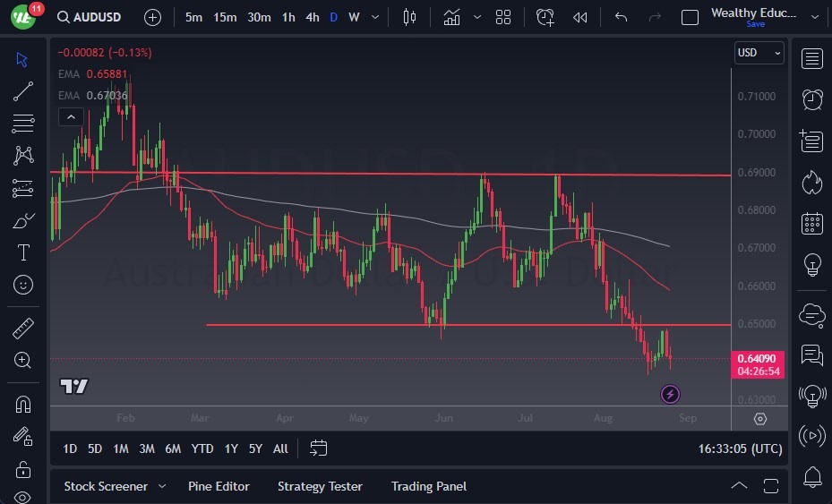Open the watchlist panel
The width and height of the screenshot is (832, 504).
(811, 59)
